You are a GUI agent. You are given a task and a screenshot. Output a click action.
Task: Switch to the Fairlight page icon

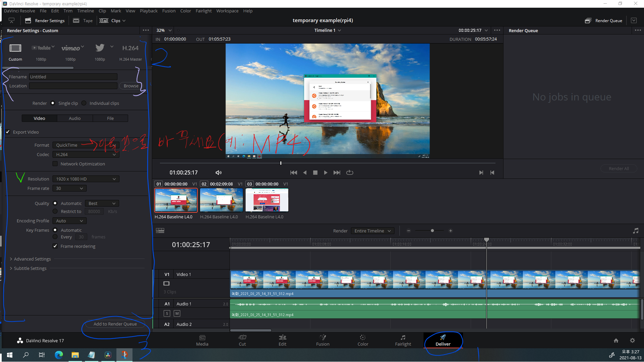403,340
